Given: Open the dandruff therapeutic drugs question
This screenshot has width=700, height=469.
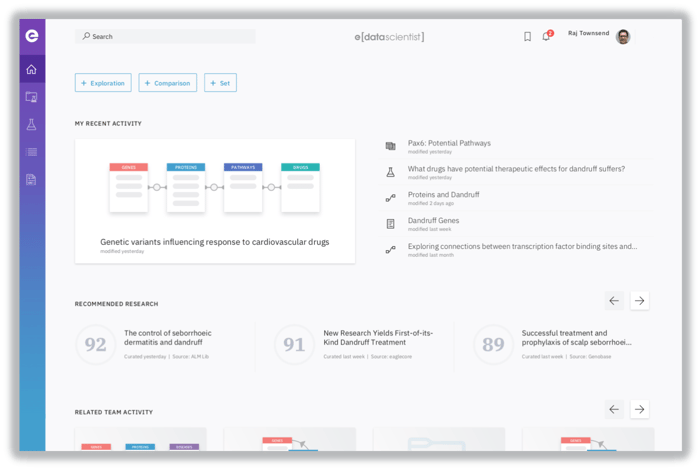Looking at the screenshot, I should click(x=516, y=169).
